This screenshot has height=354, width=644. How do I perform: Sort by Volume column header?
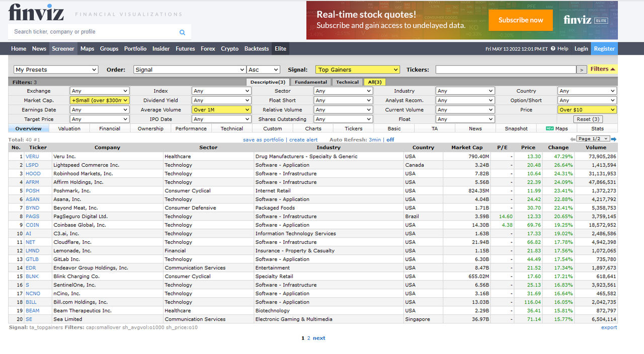point(596,148)
